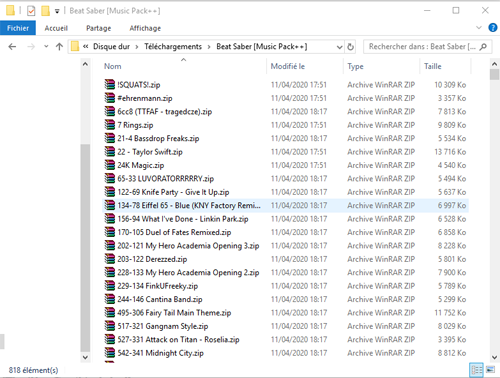Click the archive icon of 65-33 LUVORATORRRRRY.zip

[x=110, y=178]
